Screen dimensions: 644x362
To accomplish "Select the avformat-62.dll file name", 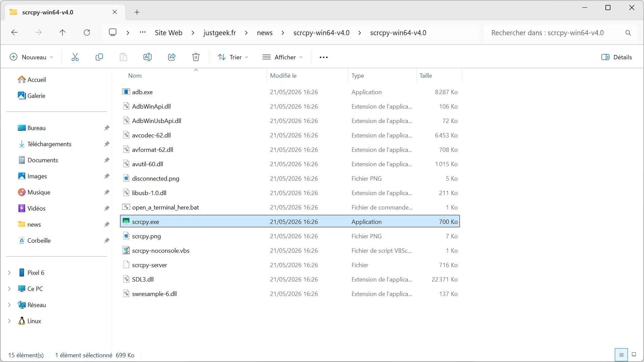I will [x=153, y=150].
